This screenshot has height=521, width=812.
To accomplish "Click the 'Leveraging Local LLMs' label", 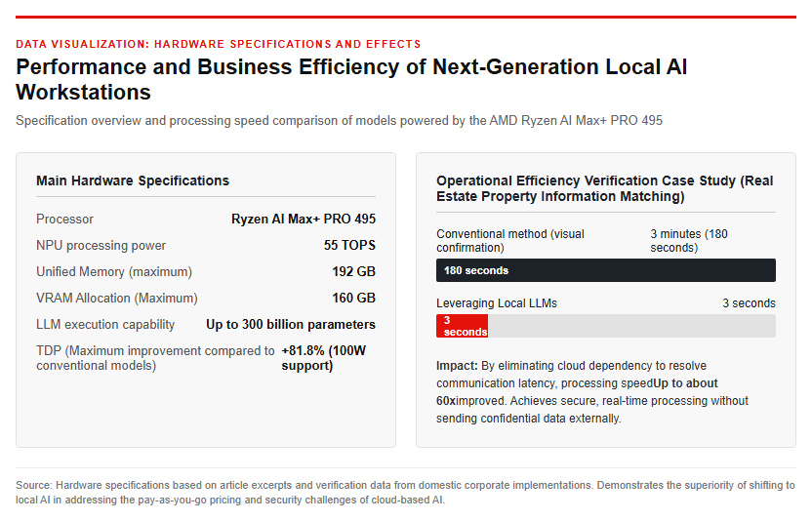I will click(x=497, y=303).
